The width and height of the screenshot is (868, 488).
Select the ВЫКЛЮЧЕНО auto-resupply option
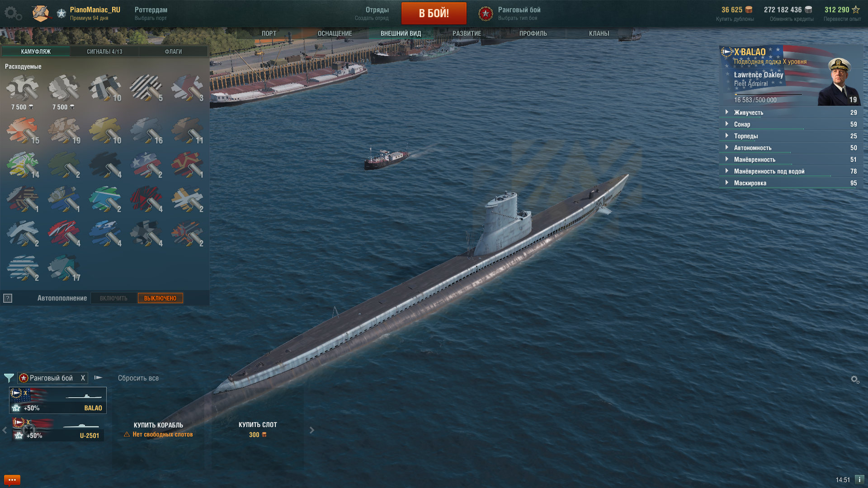(x=160, y=298)
